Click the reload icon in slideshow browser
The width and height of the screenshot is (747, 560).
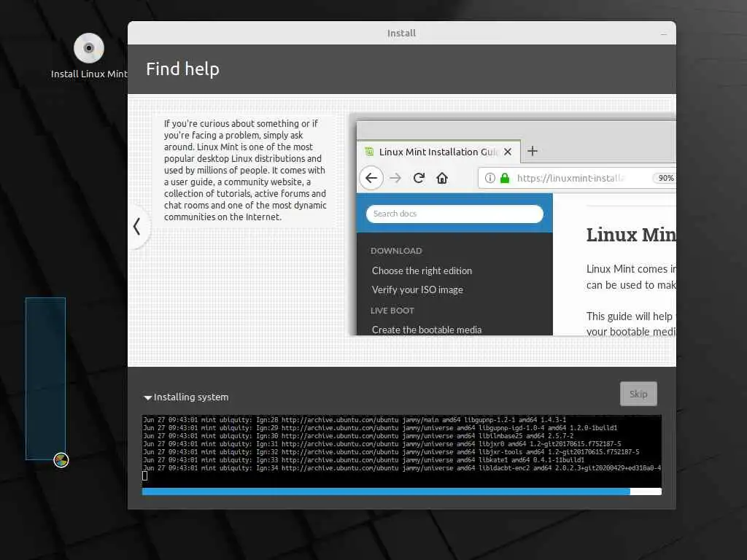(419, 178)
